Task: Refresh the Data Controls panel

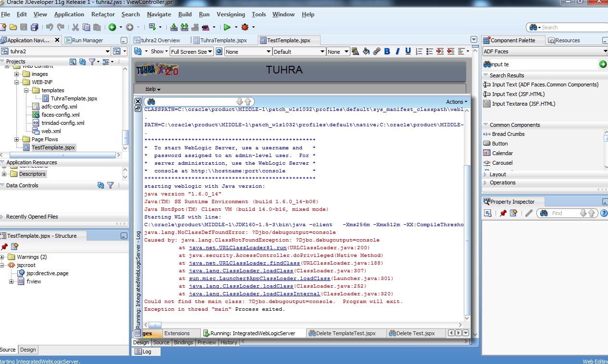Action: (x=100, y=185)
